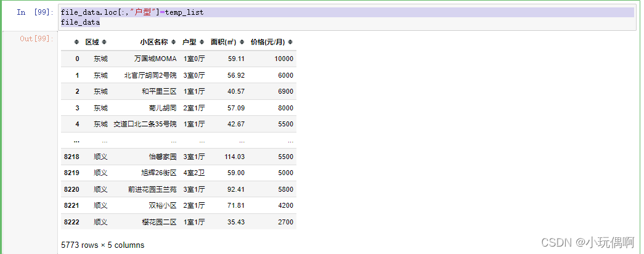The image size is (644, 254).
Task: Click cell 樱花园二区
Action: [160, 222]
